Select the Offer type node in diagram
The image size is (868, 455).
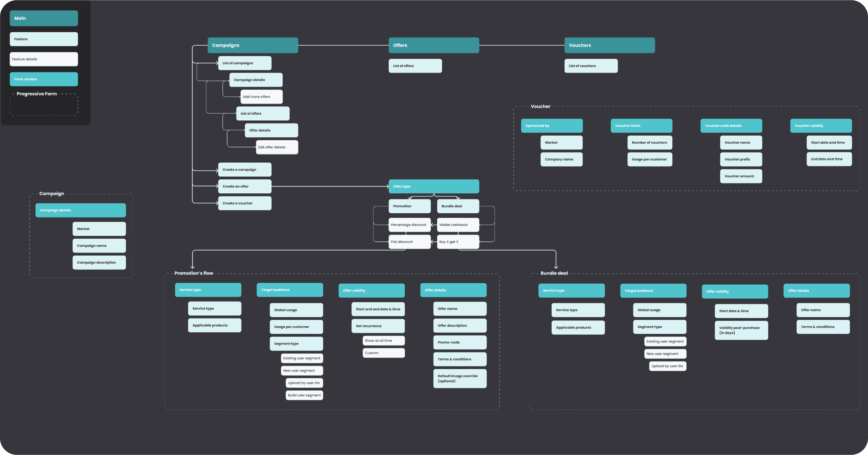[x=433, y=186]
